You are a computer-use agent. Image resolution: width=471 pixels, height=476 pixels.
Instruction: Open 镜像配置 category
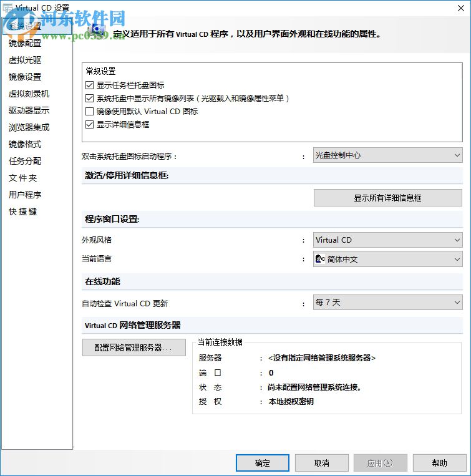click(x=25, y=43)
